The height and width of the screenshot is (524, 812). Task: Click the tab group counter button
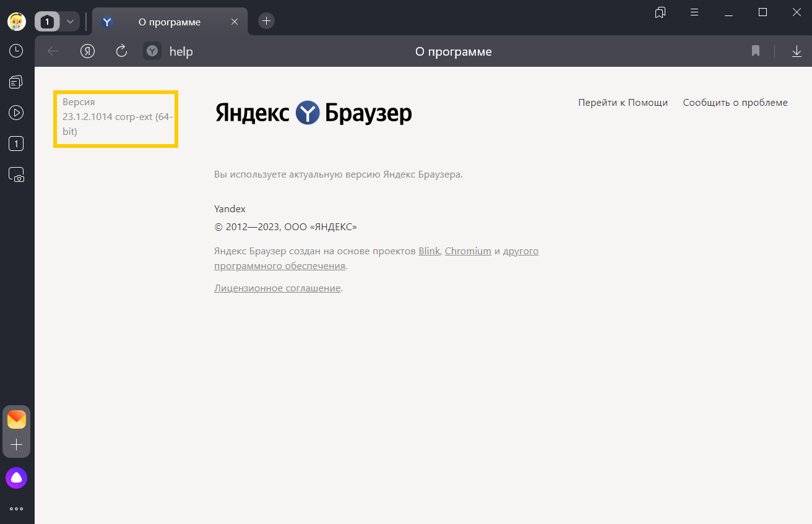(47, 22)
